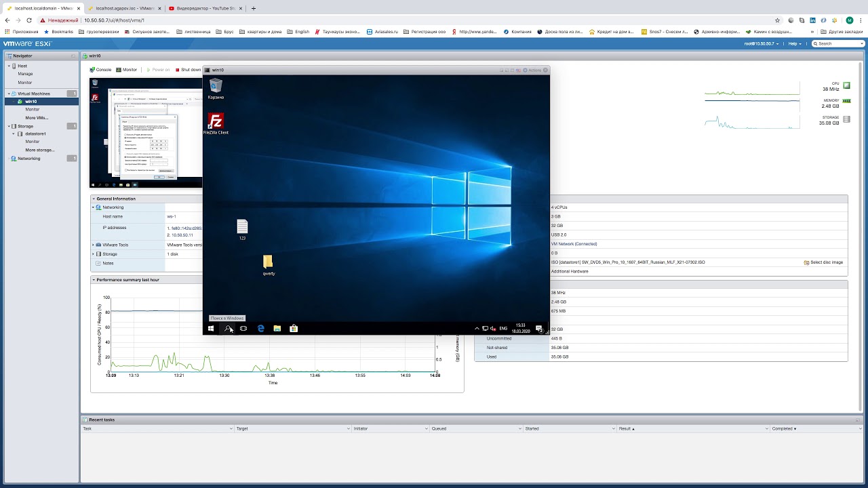
Task: Click the network icon in VM system tray
Action: tap(485, 329)
